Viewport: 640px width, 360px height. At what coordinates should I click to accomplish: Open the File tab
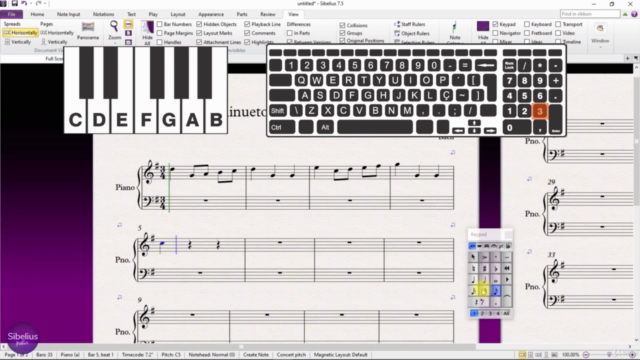point(11,14)
